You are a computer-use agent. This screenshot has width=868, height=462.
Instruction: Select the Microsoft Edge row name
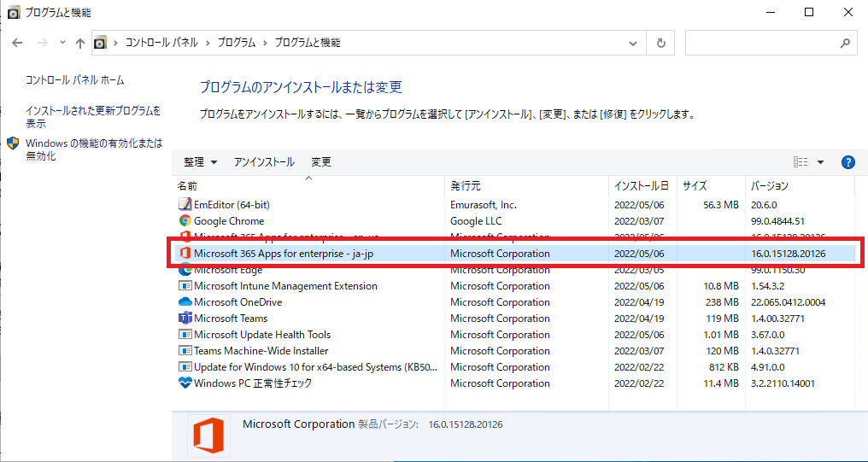pos(228,270)
